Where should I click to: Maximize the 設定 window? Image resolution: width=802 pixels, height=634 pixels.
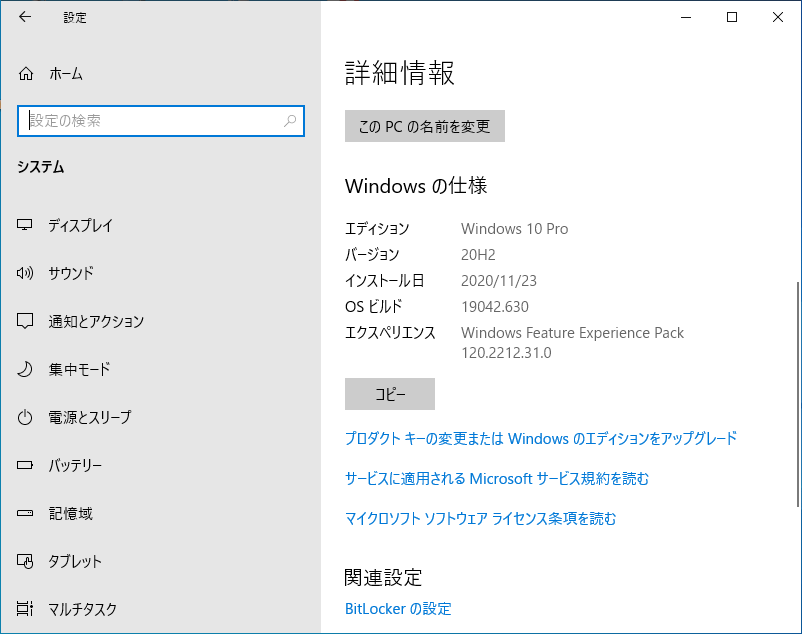[732, 17]
